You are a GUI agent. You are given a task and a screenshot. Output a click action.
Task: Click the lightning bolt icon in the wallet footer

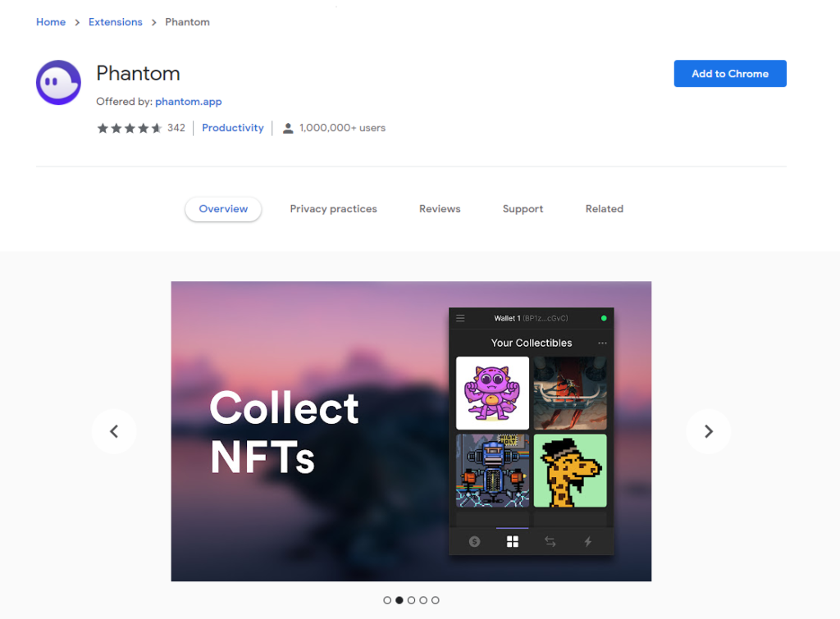pyautogui.click(x=587, y=541)
